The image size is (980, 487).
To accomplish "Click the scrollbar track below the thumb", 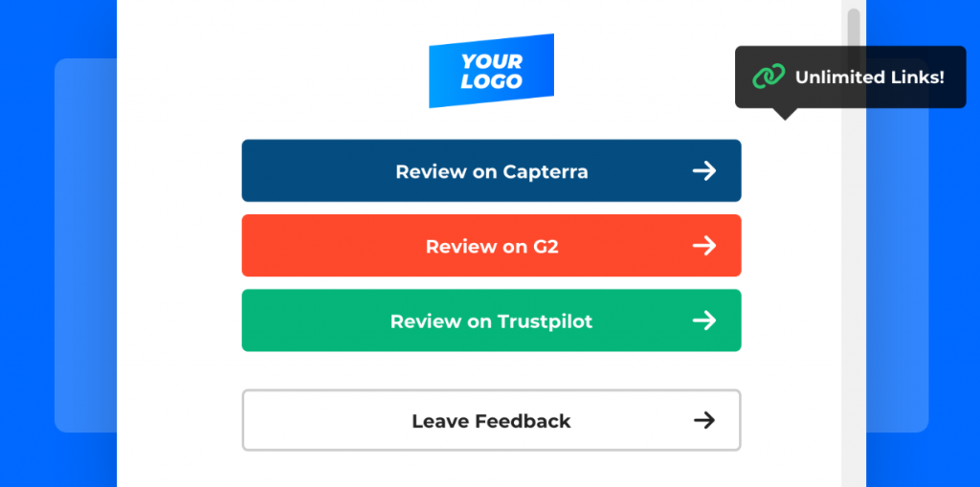I will (853, 281).
